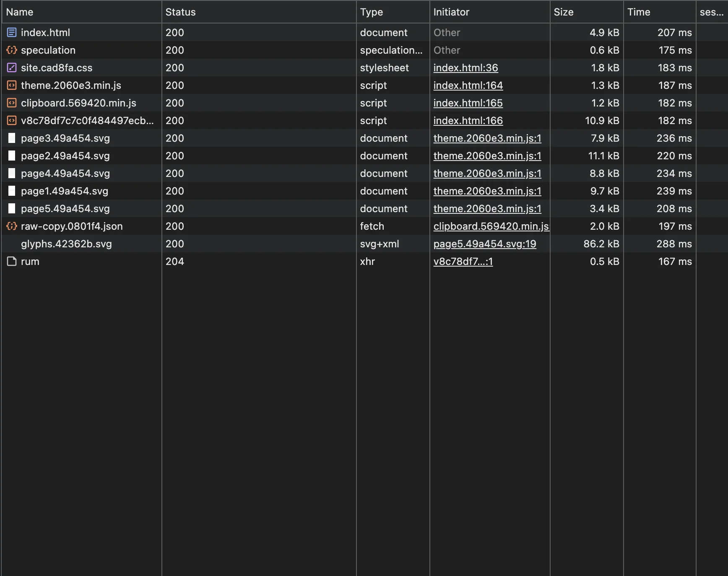The image size is (728, 576).
Task: Select the raw-copy.0801f4.json request name
Action: pos(72,226)
